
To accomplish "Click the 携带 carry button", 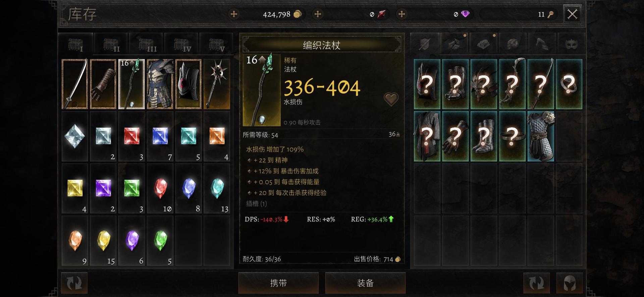I will pos(278,283).
